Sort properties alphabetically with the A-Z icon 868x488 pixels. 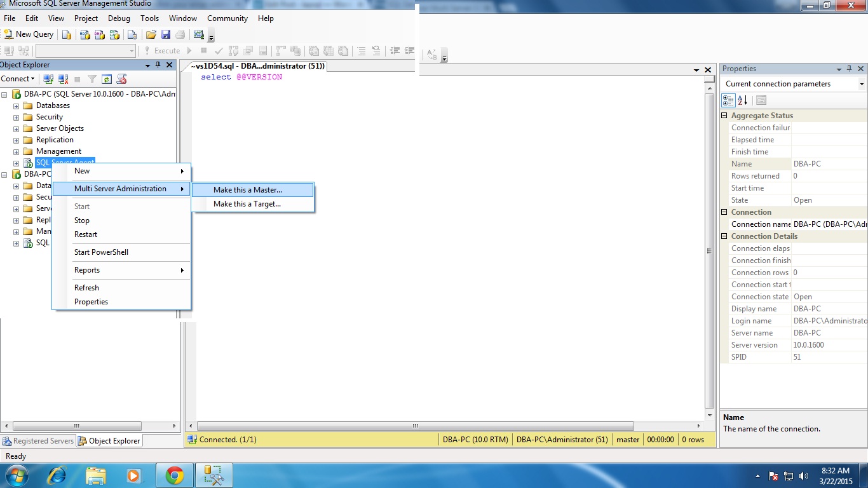(x=743, y=100)
